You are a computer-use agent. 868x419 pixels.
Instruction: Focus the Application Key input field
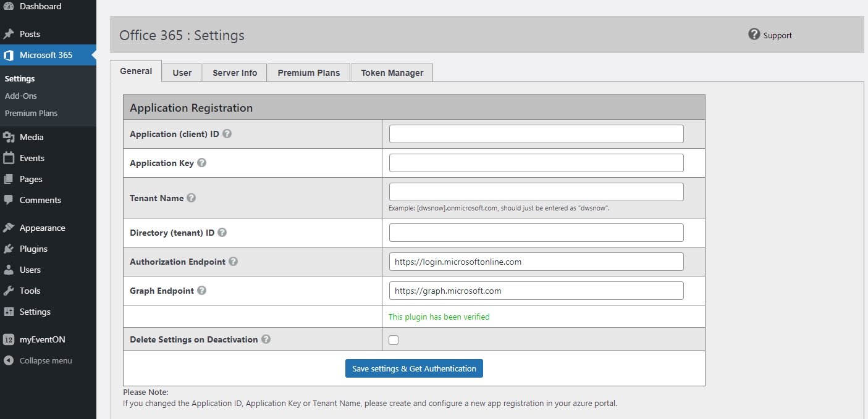pos(536,163)
